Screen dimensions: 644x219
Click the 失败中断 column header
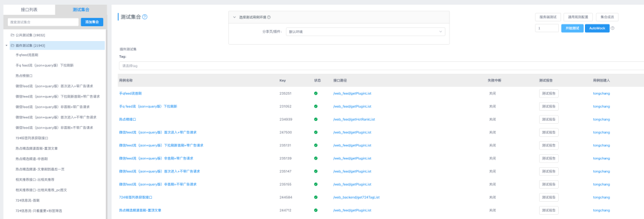click(x=494, y=80)
